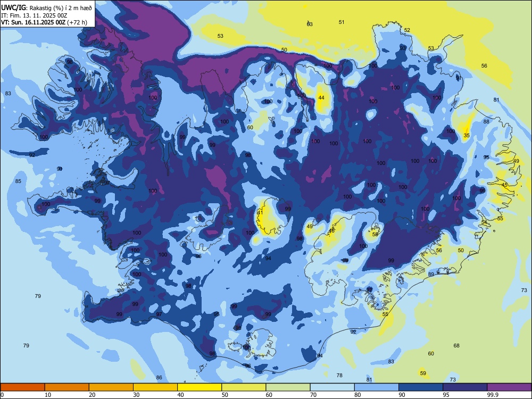Click the '30' legend tick label
Image resolution: width=532 pixels, height=399 pixels.
pyautogui.click(x=136, y=395)
